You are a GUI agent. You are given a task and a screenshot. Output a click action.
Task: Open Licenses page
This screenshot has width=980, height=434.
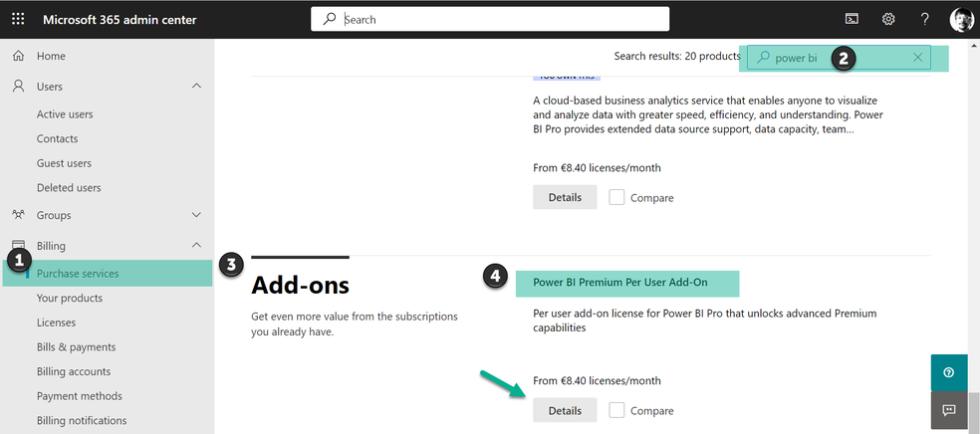[56, 323]
